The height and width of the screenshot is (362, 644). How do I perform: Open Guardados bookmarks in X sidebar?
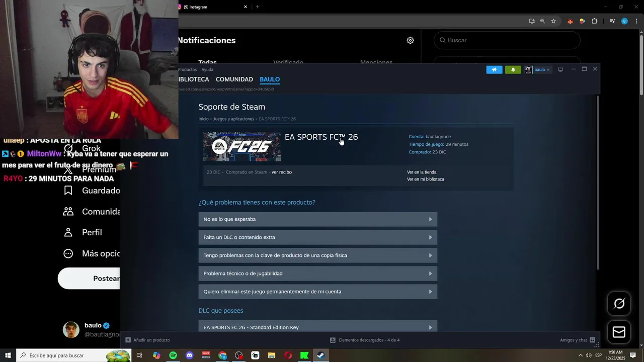[92, 191]
